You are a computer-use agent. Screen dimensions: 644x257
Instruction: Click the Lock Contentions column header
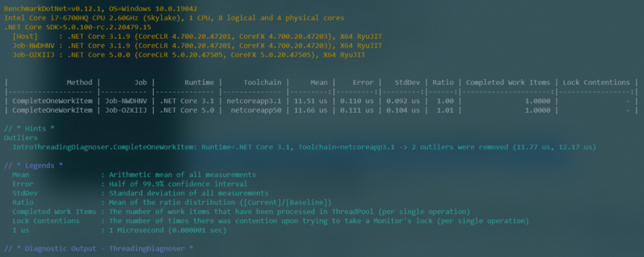596,82
